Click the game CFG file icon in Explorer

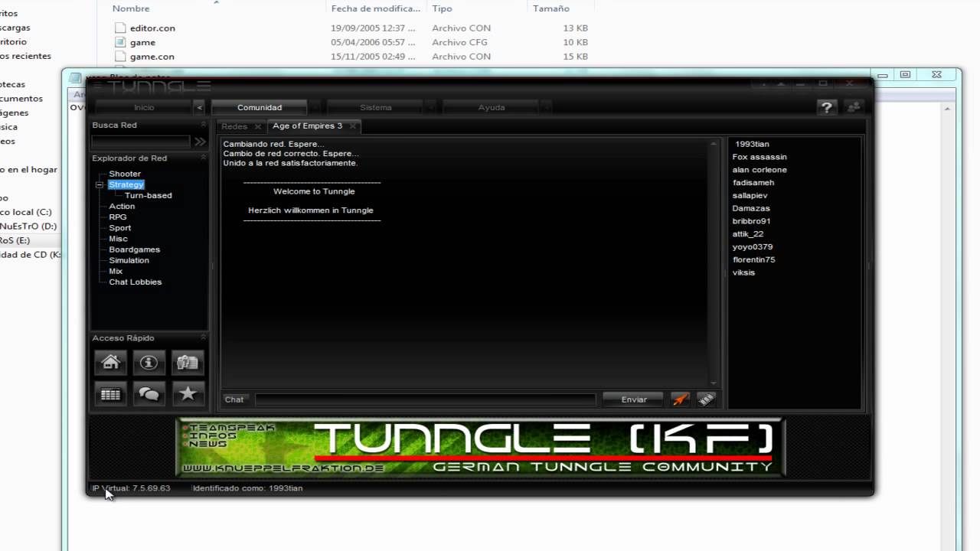tap(120, 42)
